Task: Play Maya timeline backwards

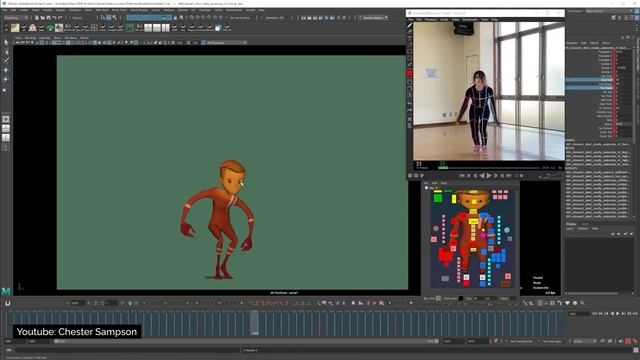Action: 612,313
